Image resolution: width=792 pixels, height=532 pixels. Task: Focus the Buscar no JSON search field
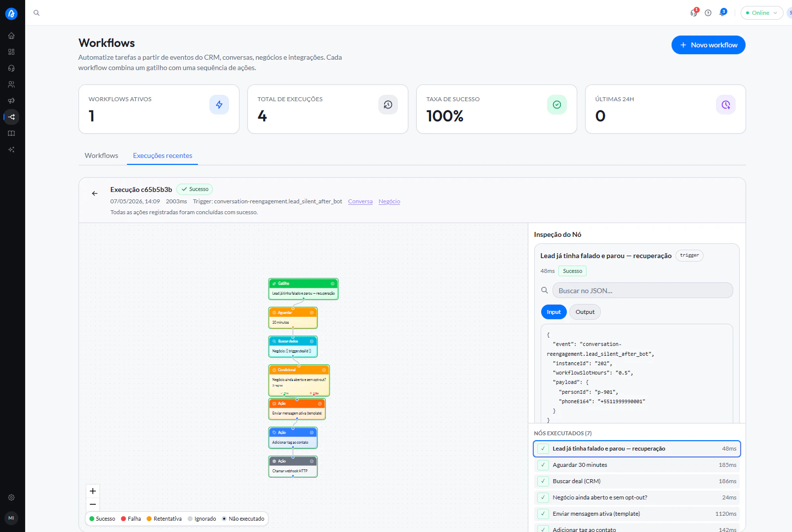point(642,290)
